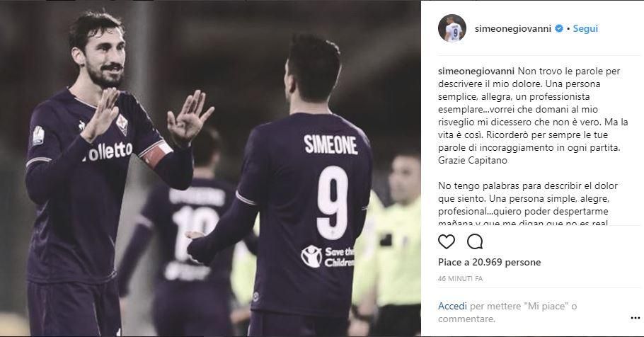Click the Italian caption text paragraph

click(x=533, y=115)
